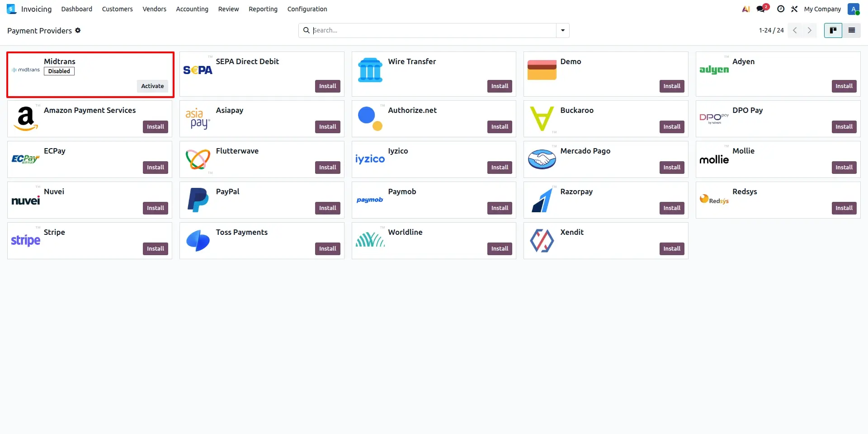Click the Wire Transfer bank icon
The width and height of the screenshot is (868, 434).
[x=370, y=70]
